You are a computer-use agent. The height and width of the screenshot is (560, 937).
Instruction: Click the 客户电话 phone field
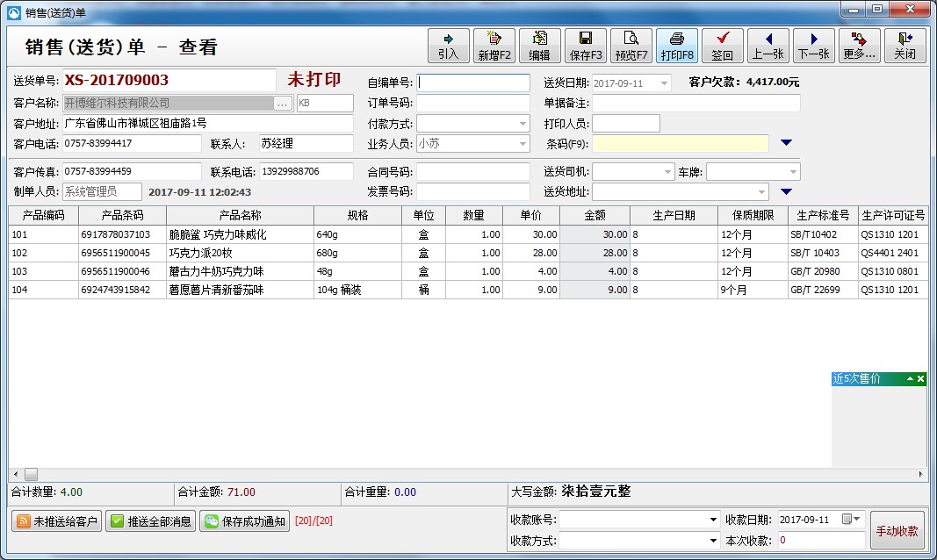coord(132,144)
